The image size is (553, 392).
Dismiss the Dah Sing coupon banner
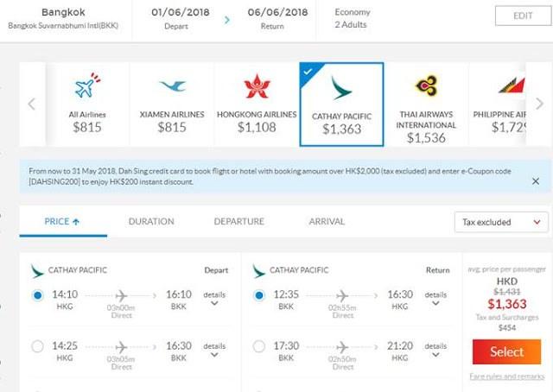click(536, 180)
